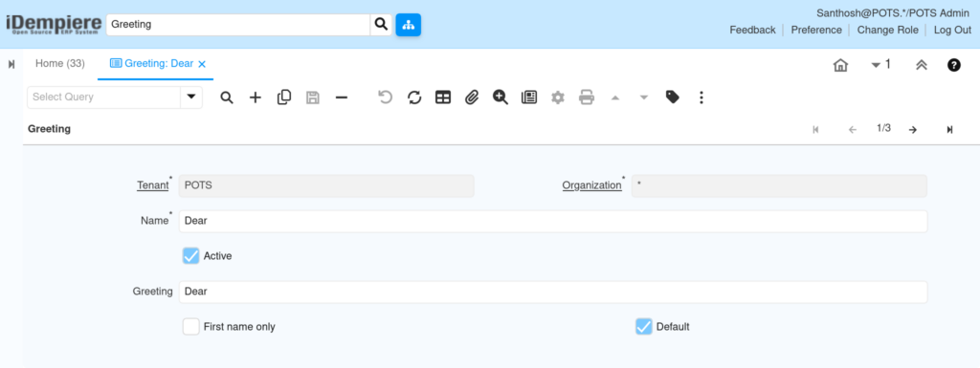
Task: Open the more options vertical dots
Action: pyautogui.click(x=702, y=97)
